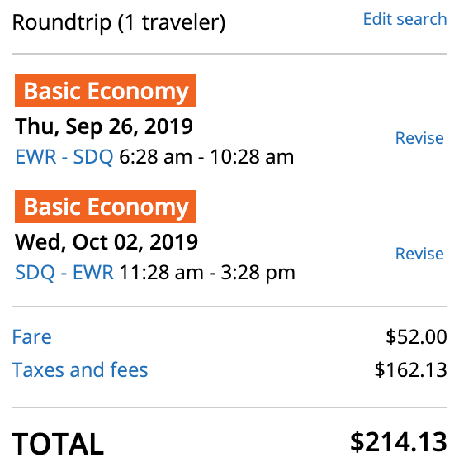Click the return Basic Economy badge
Screen dimensions: 459x476
(106, 207)
